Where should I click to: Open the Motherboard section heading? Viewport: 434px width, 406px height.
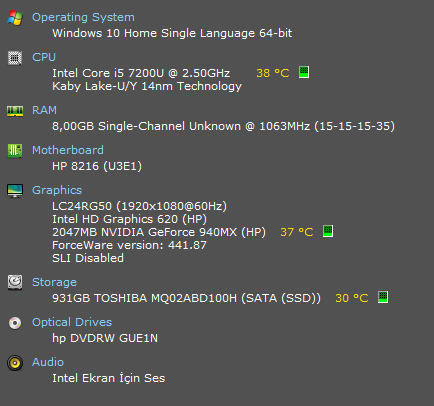(68, 150)
